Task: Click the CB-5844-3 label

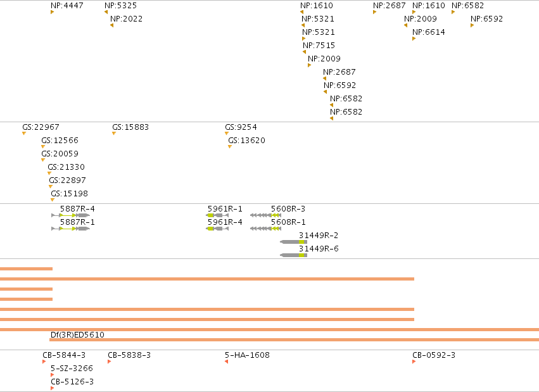Action: 64,355
